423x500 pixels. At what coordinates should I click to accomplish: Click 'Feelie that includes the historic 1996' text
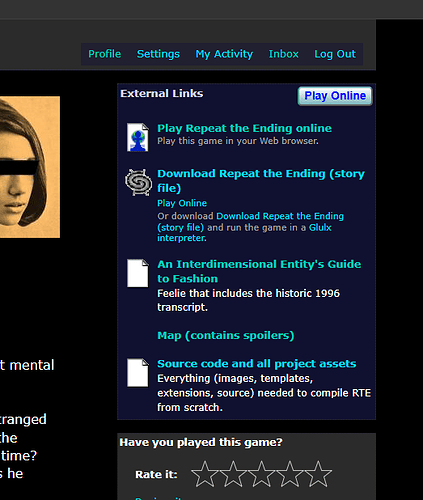[248, 293]
